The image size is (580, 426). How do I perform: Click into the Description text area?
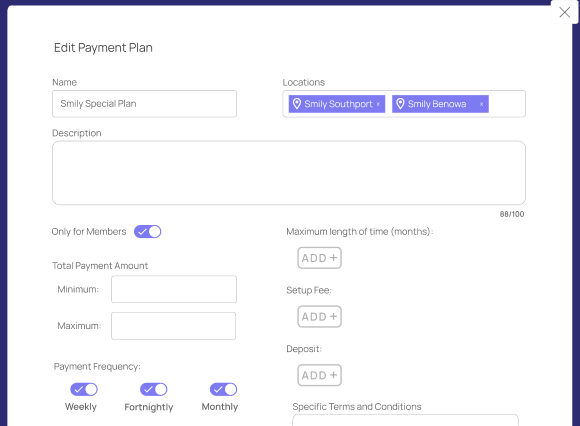[289, 173]
